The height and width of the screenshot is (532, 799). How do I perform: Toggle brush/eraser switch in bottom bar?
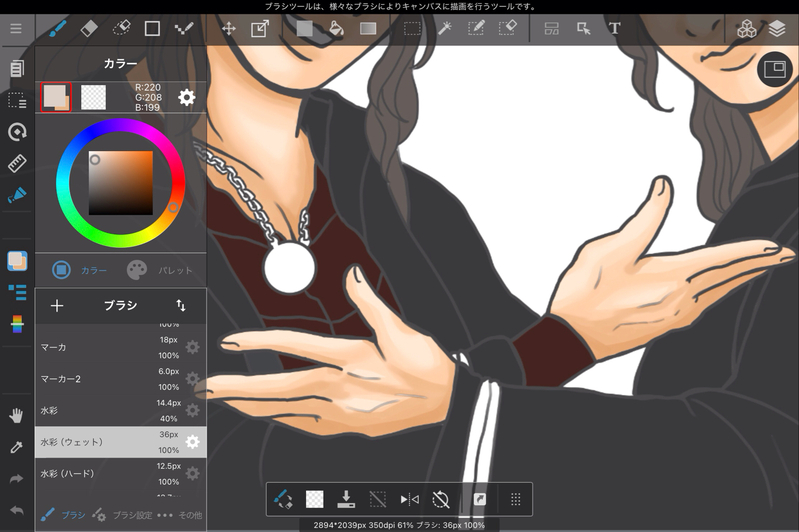[283, 499]
